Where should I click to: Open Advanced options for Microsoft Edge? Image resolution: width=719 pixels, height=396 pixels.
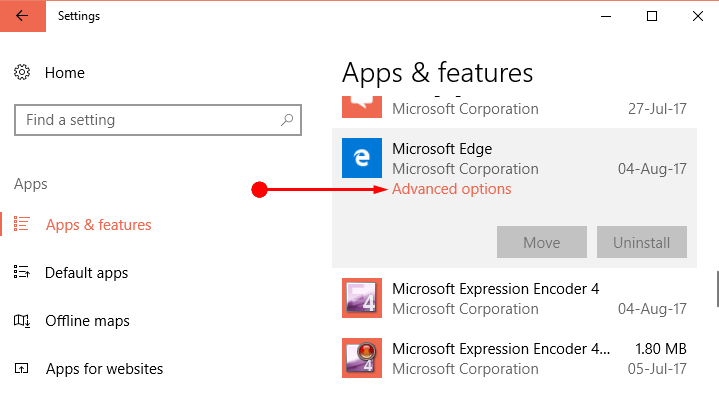[452, 189]
